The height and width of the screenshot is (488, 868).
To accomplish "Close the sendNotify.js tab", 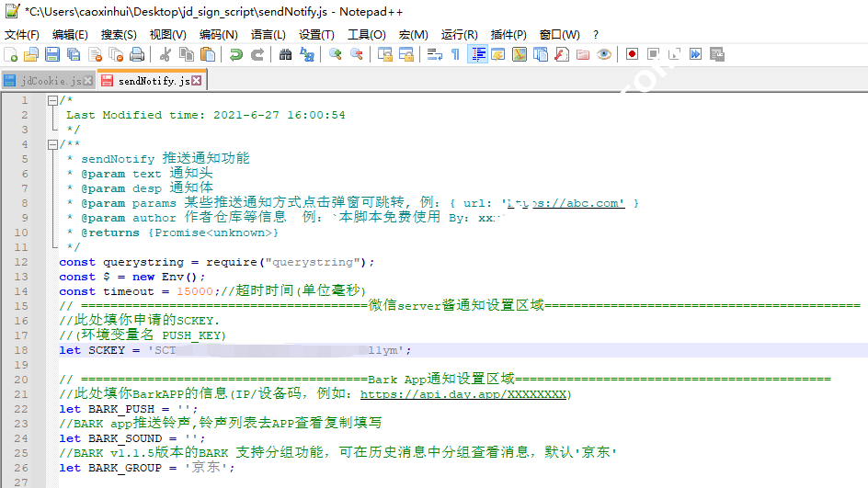I will pyautogui.click(x=197, y=81).
